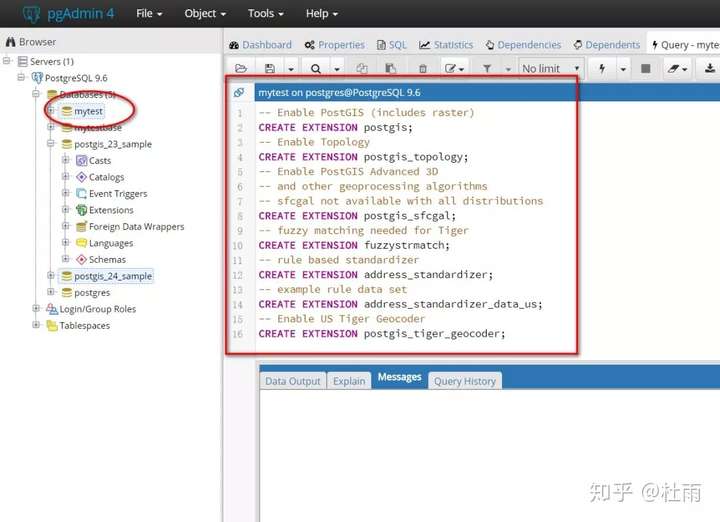Viewport: 720px width, 522px height.
Task: Open the Data Output tab
Action: pos(292,381)
